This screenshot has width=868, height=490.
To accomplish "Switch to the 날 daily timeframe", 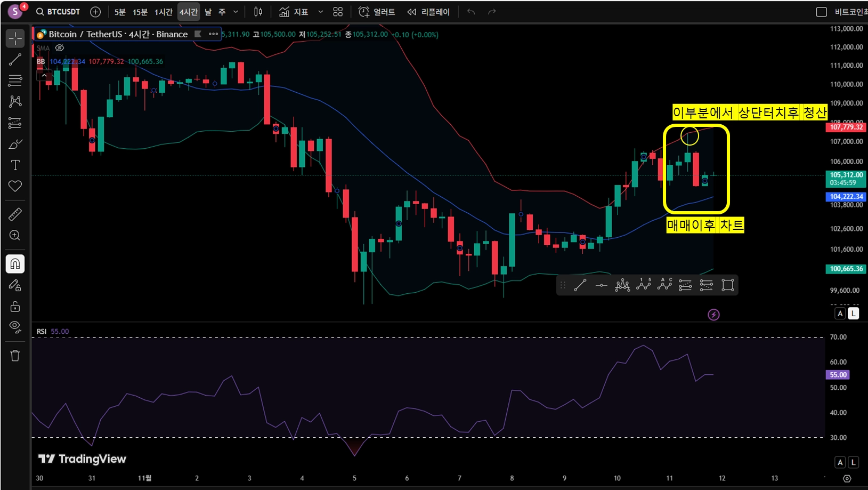I will (208, 12).
